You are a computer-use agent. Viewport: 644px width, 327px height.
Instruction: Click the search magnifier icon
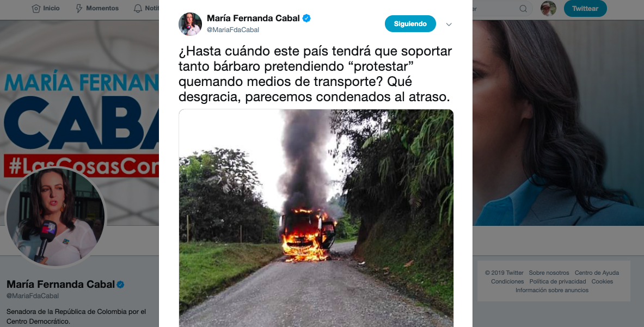tap(523, 9)
